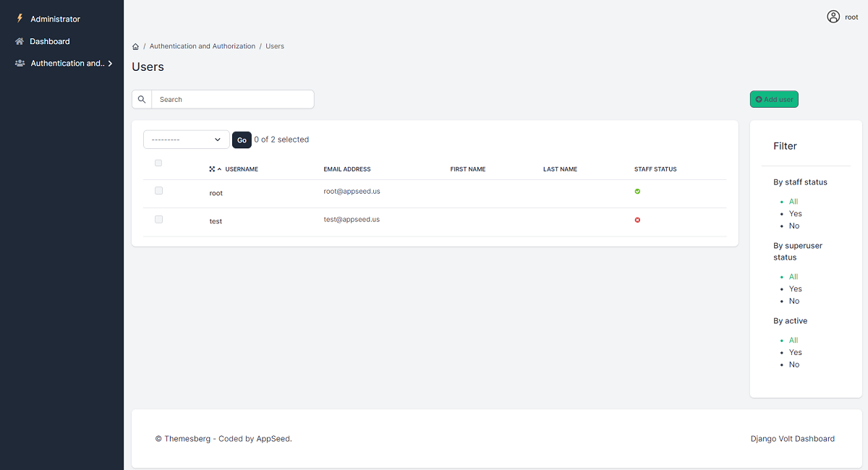Viewport: 868px width, 470px height.
Task: Click the Authentication and Authorization breadcrumb
Action: (202, 46)
